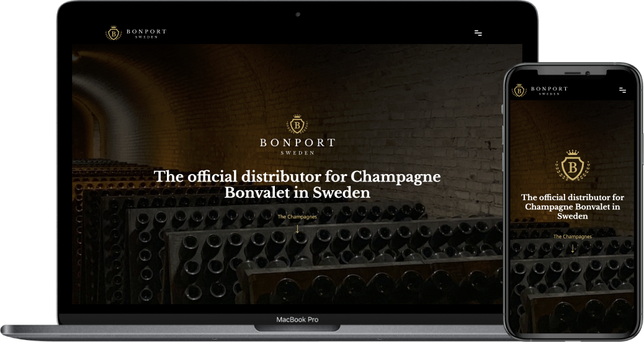Viewport: 644px width, 342px height.
Task: Click the phone notch speaker area
Action: [x=573, y=73]
